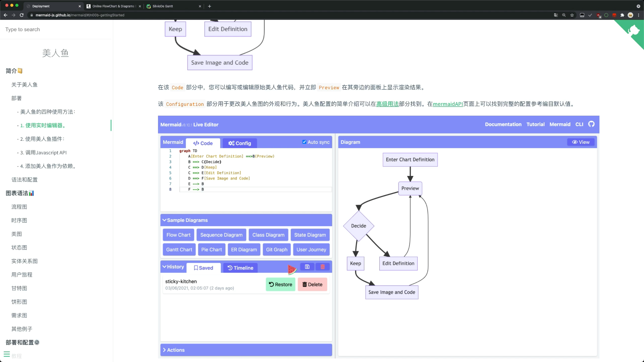Click the page zoom magnifier icon

coord(564,15)
